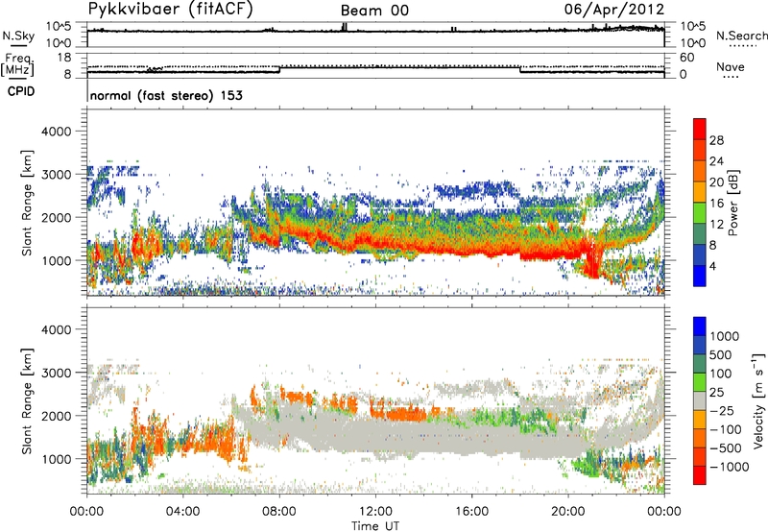Click the 1000 tick label on velocity panel axis
The image size is (768, 532).
point(57,459)
